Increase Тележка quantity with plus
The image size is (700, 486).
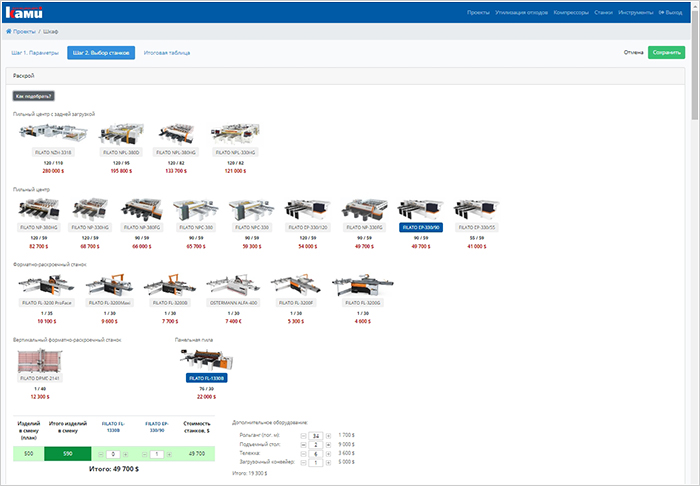(x=329, y=454)
